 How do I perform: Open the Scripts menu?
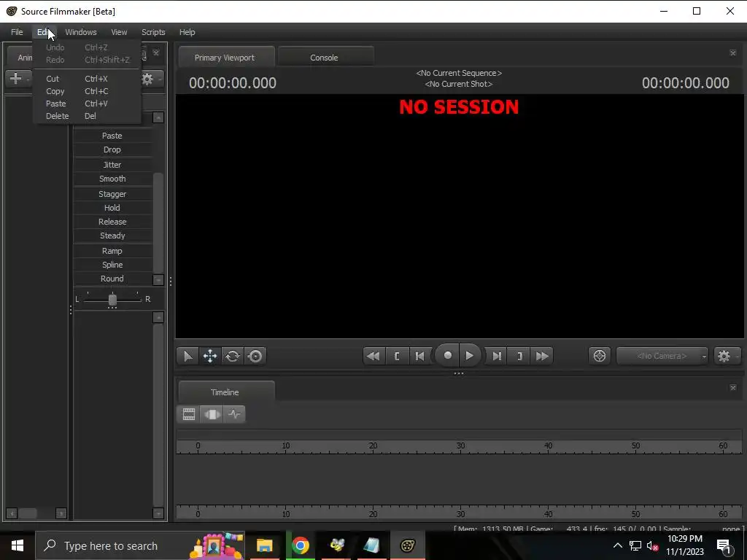click(x=153, y=32)
